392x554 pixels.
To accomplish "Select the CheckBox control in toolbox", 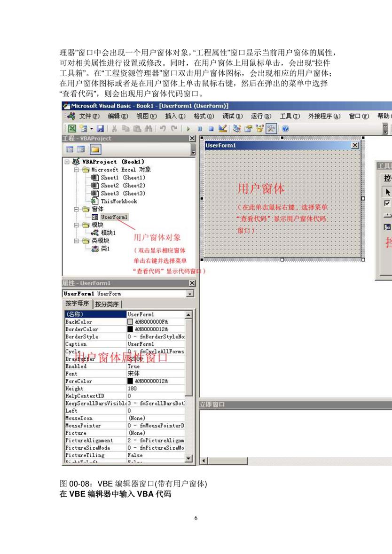I will pos(387,203).
